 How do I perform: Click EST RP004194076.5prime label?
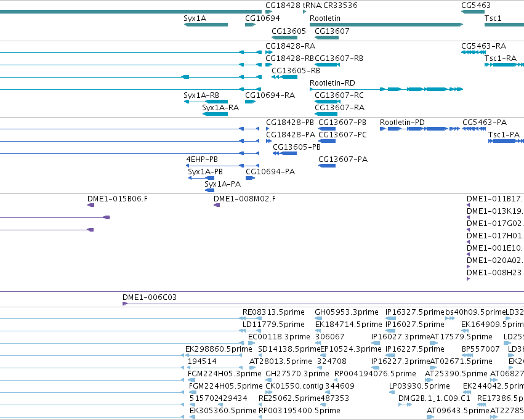click(x=375, y=374)
